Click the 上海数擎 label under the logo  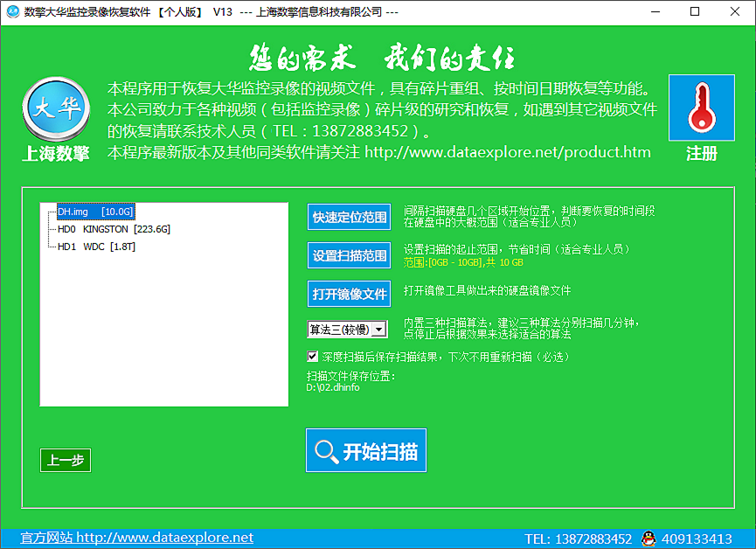(56, 153)
